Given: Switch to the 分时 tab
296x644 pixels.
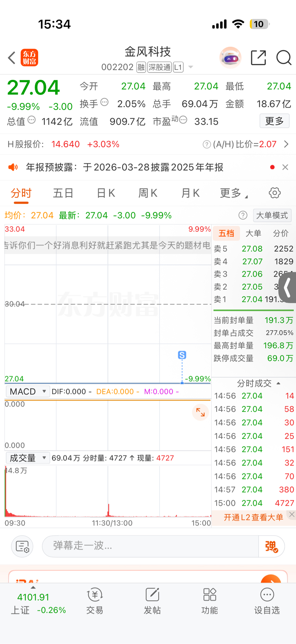Looking at the screenshot, I should (21, 193).
